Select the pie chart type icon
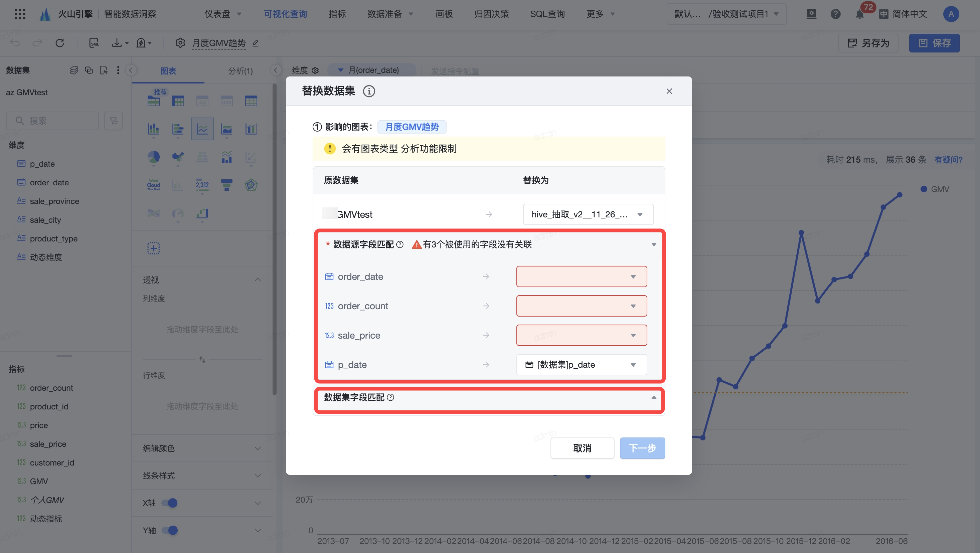 pos(153,157)
